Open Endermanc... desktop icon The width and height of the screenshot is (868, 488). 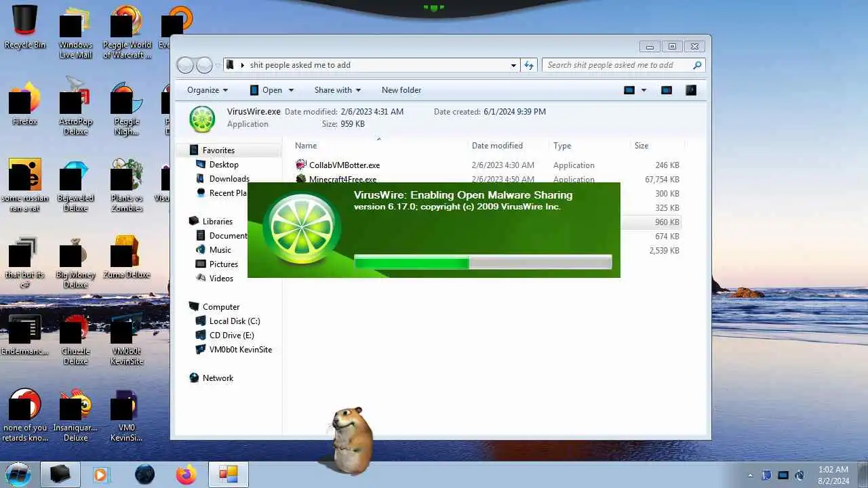[x=25, y=335]
